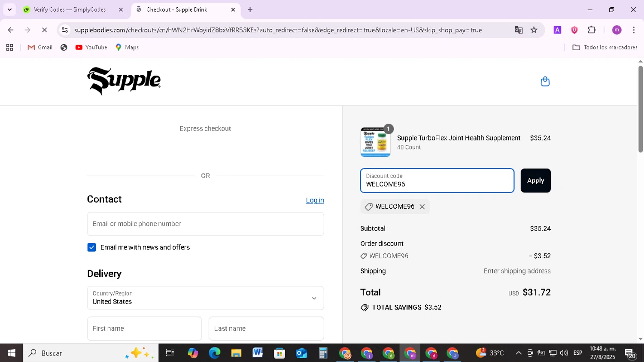The image size is (644, 362).
Task: Focus the Discount code input field
Action: coord(437,180)
